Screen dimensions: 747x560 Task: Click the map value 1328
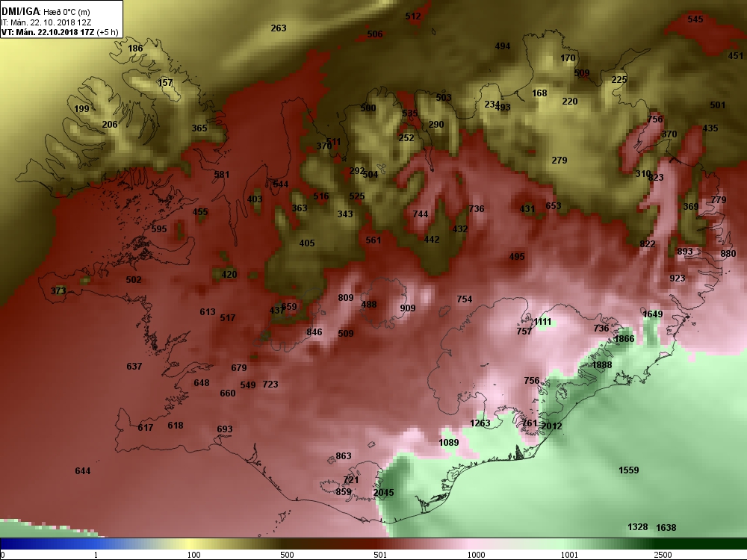point(637,526)
